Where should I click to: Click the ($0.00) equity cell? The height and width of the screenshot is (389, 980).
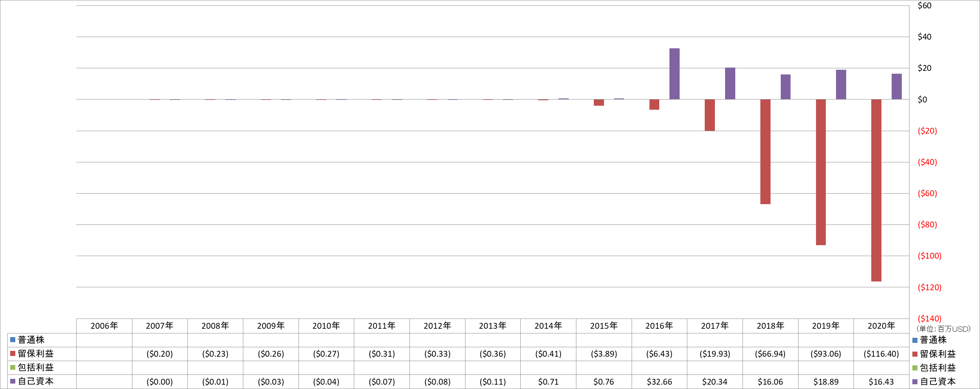[160, 382]
